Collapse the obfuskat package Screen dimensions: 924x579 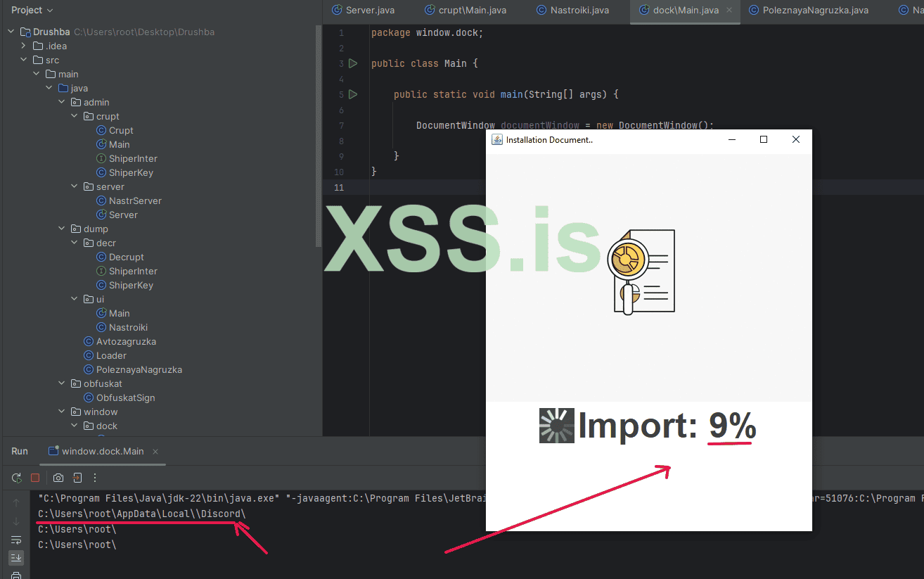(x=63, y=383)
